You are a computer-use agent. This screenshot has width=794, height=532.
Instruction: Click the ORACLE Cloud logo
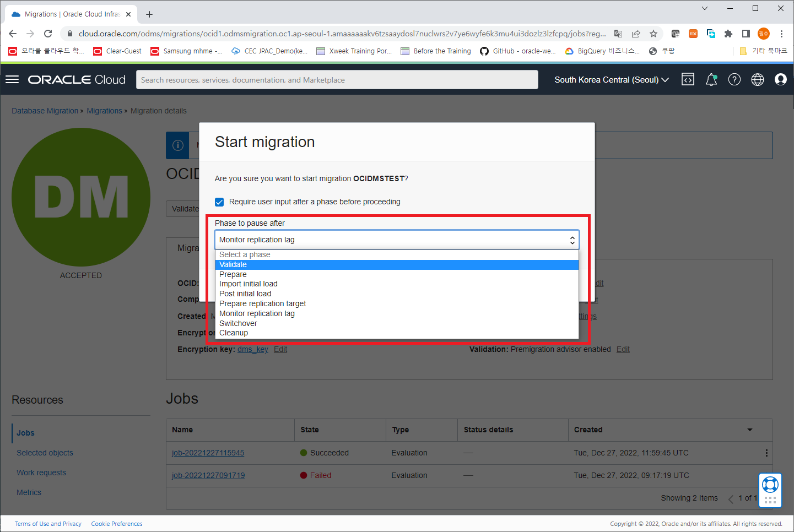77,79
